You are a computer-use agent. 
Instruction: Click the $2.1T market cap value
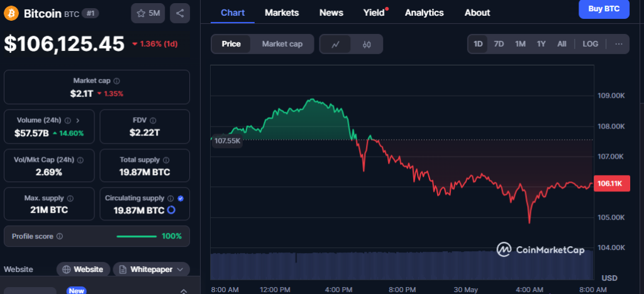tap(81, 93)
